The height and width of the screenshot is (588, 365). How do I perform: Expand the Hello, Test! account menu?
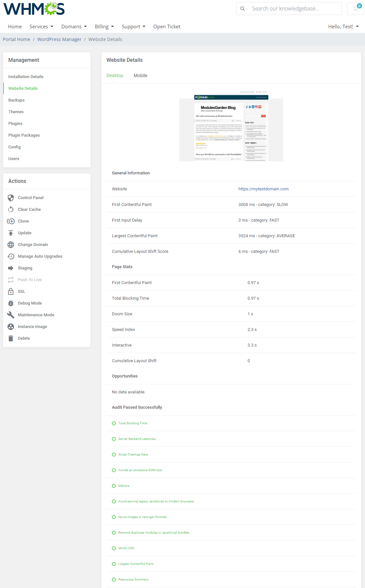pyautogui.click(x=343, y=27)
